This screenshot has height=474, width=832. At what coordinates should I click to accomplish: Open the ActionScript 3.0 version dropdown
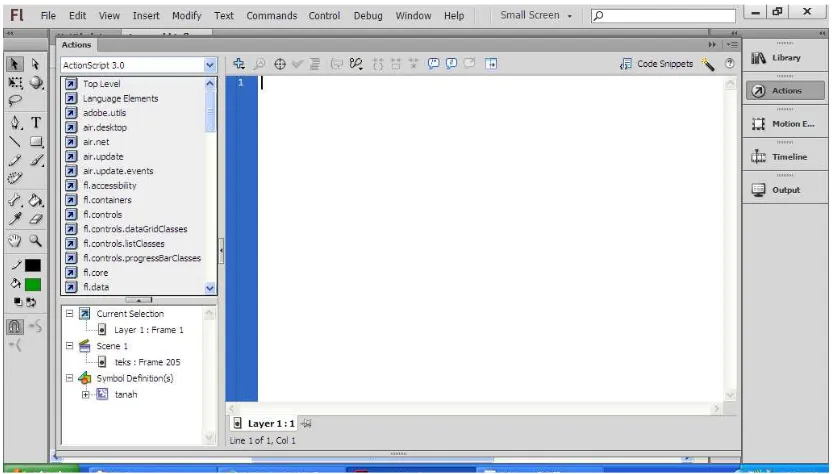(x=210, y=65)
